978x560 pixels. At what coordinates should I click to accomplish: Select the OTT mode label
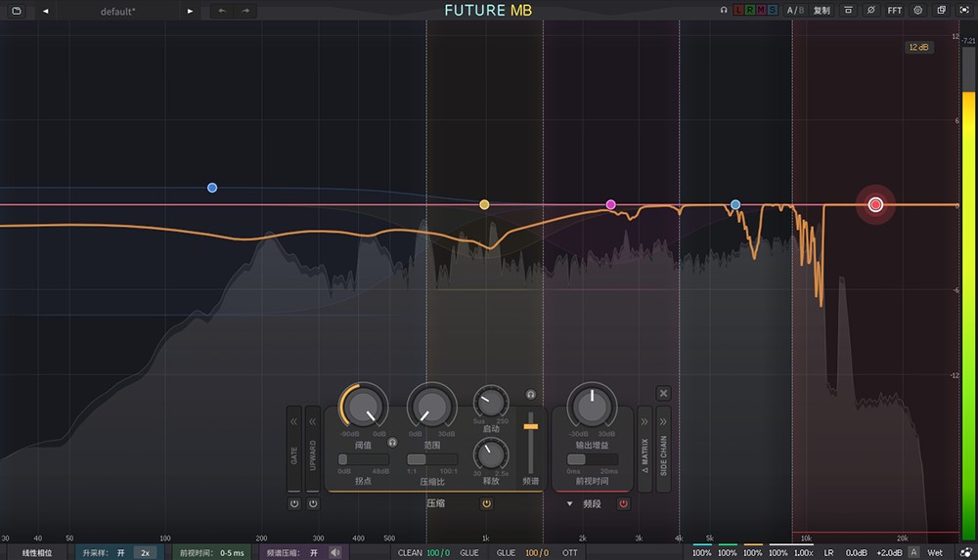coord(569,552)
